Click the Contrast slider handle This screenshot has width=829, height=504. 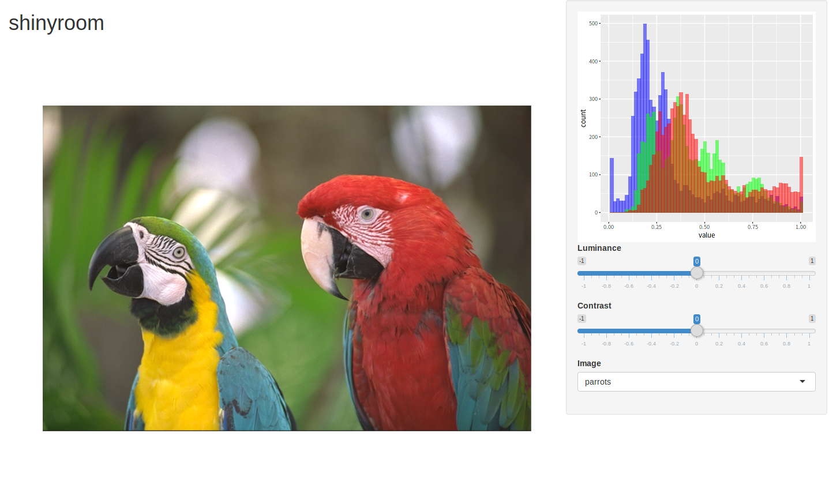point(696,331)
